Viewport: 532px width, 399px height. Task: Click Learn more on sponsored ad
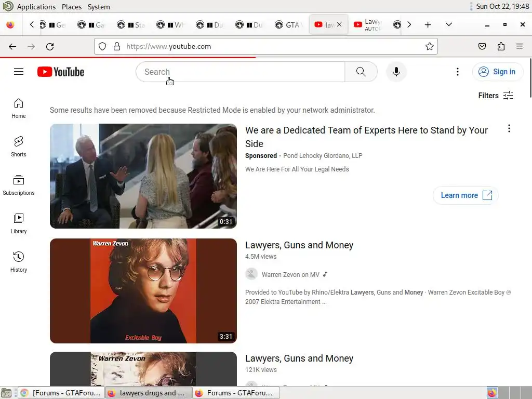pos(465,195)
